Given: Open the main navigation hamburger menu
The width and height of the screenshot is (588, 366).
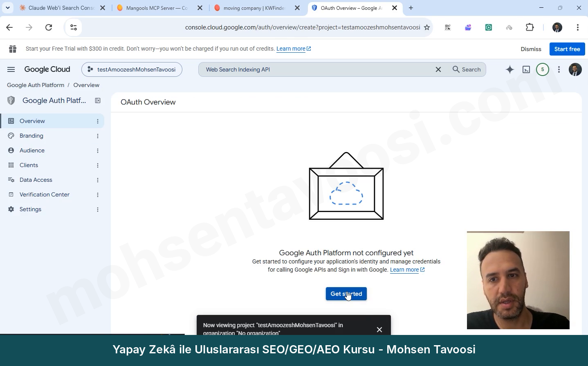Looking at the screenshot, I should (x=11, y=69).
